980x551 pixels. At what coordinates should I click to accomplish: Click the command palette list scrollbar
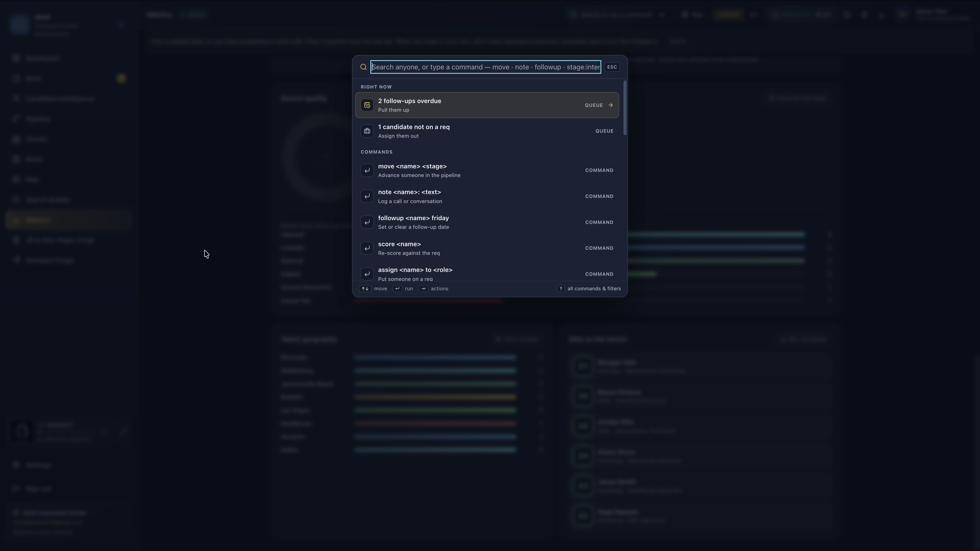(x=625, y=108)
